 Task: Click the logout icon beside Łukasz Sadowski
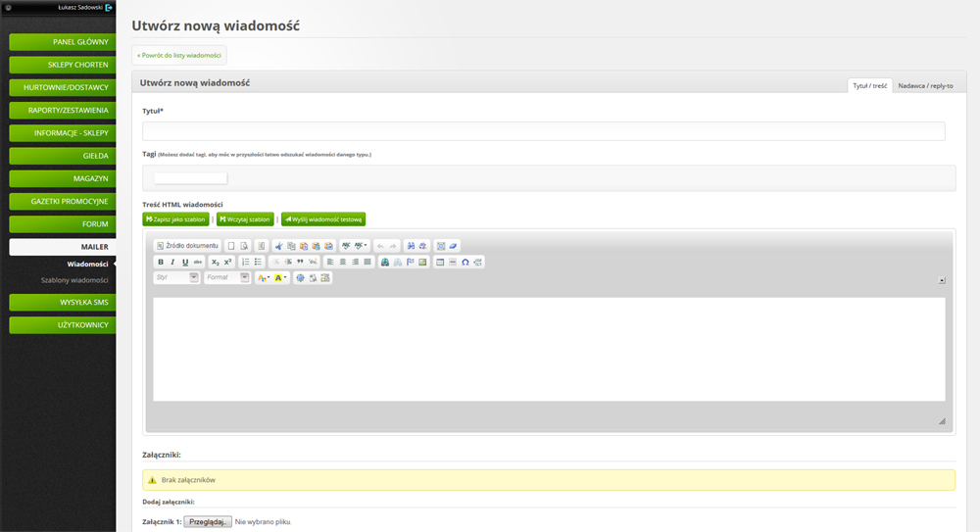[109, 8]
